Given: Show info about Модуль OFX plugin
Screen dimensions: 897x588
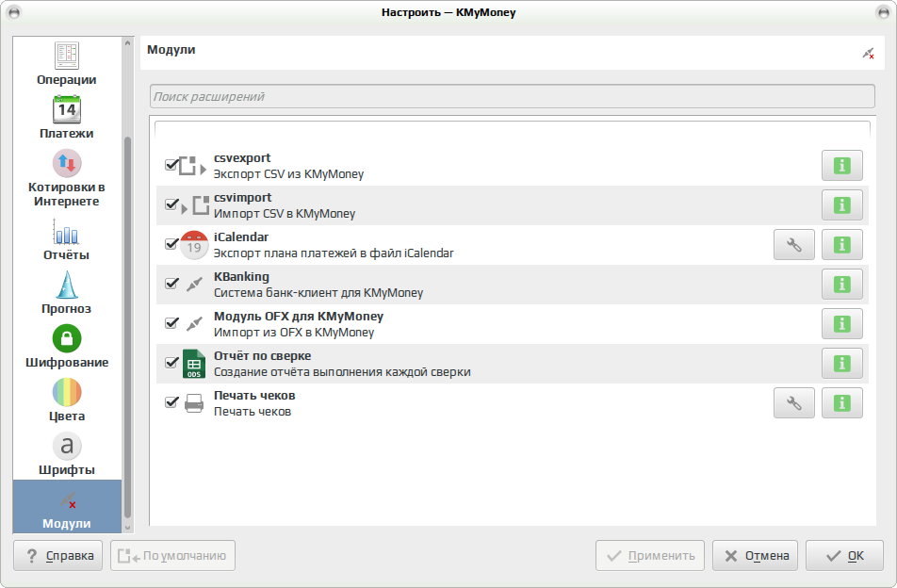Looking at the screenshot, I should coord(842,324).
